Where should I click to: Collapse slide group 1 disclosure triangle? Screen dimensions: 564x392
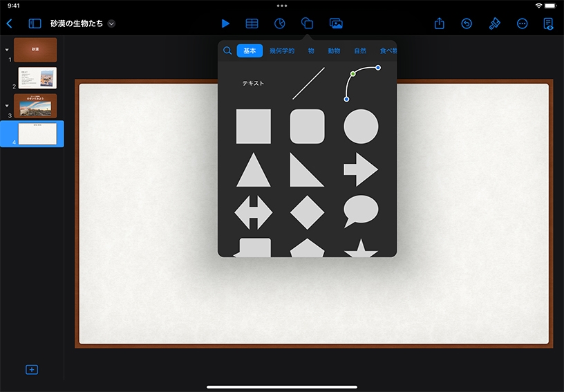7,50
